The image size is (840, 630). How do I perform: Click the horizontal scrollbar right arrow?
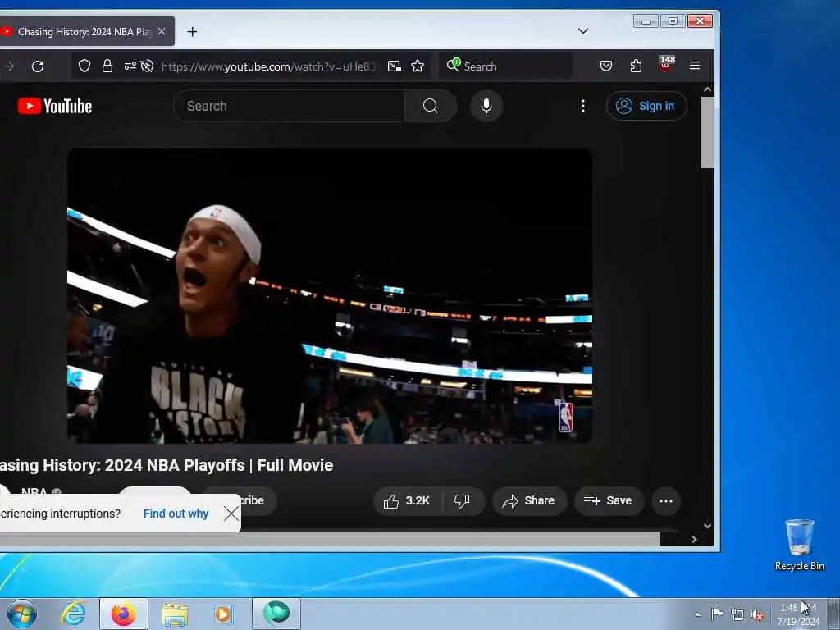pyautogui.click(x=694, y=540)
